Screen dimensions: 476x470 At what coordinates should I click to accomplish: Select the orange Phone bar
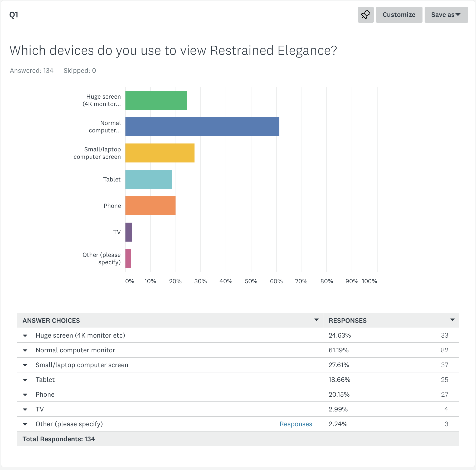(x=150, y=206)
